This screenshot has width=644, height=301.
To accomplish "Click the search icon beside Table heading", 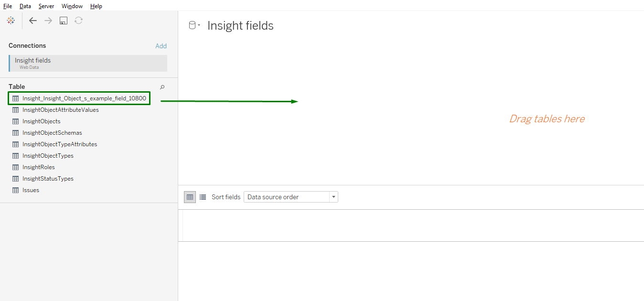I will click(162, 87).
